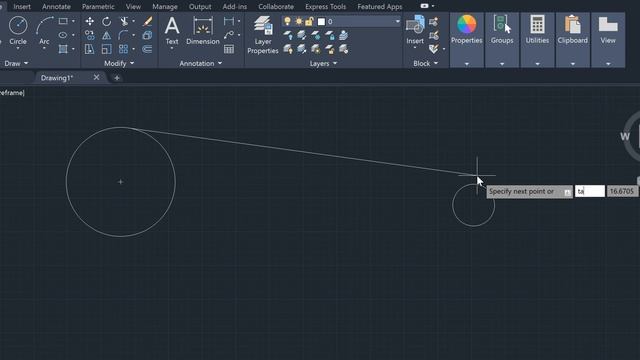This screenshot has width=640, height=360.
Task: Open the Manage ribbon tab
Action: 165,7
